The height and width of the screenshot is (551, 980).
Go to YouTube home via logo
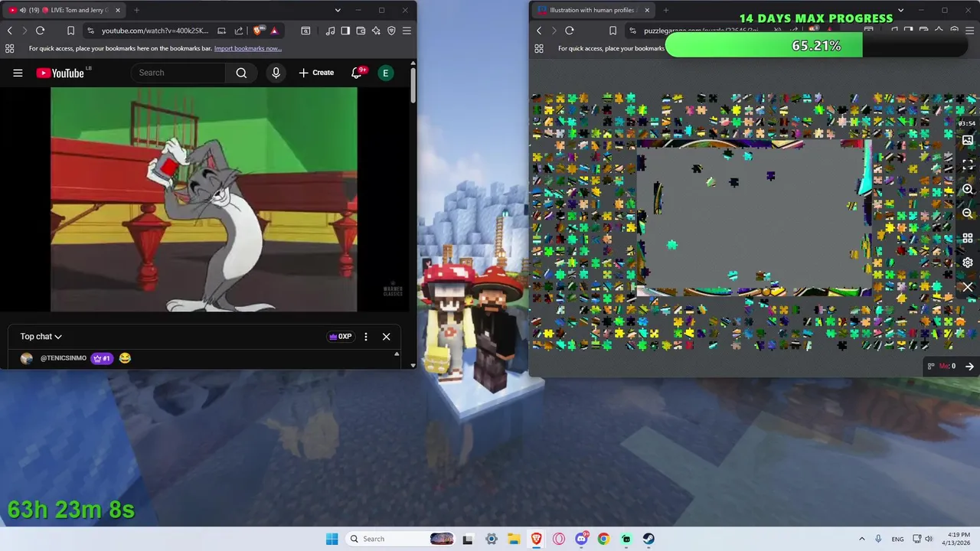(60, 73)
